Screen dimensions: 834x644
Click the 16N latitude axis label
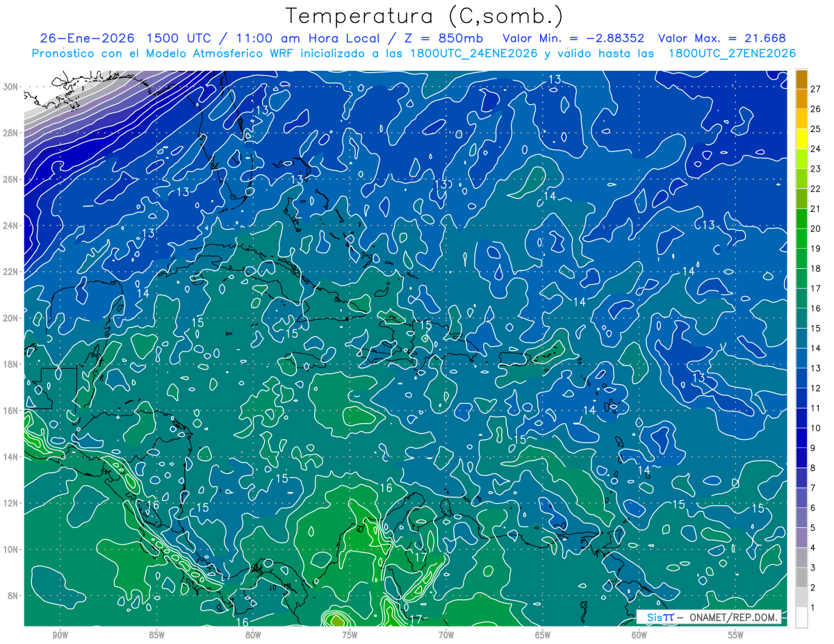(10, 411)
